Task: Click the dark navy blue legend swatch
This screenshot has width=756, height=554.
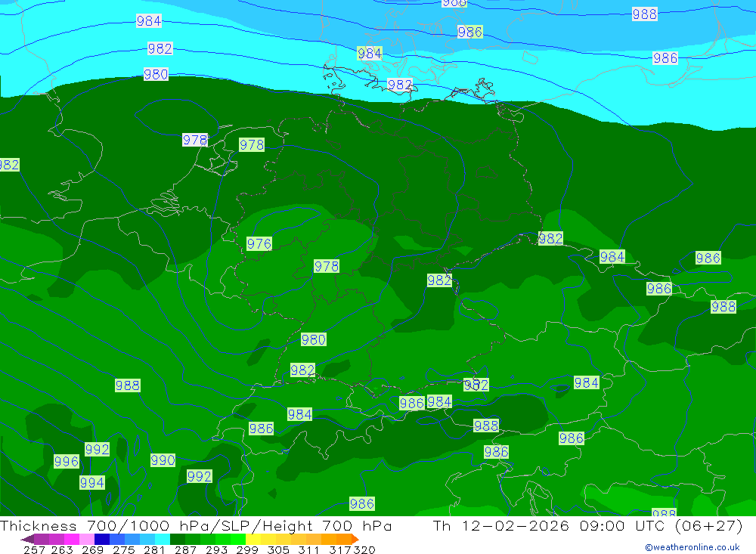Action: coord(102,539)
